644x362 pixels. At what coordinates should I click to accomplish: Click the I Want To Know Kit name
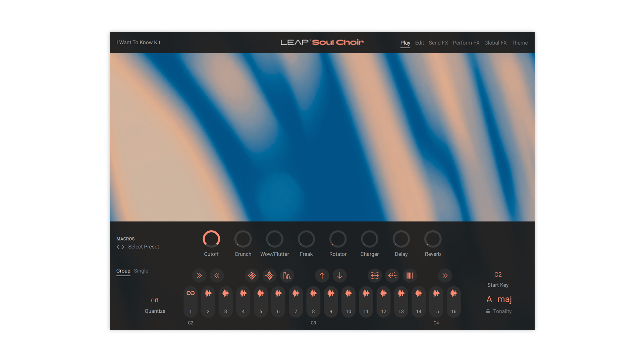[138, 43]
